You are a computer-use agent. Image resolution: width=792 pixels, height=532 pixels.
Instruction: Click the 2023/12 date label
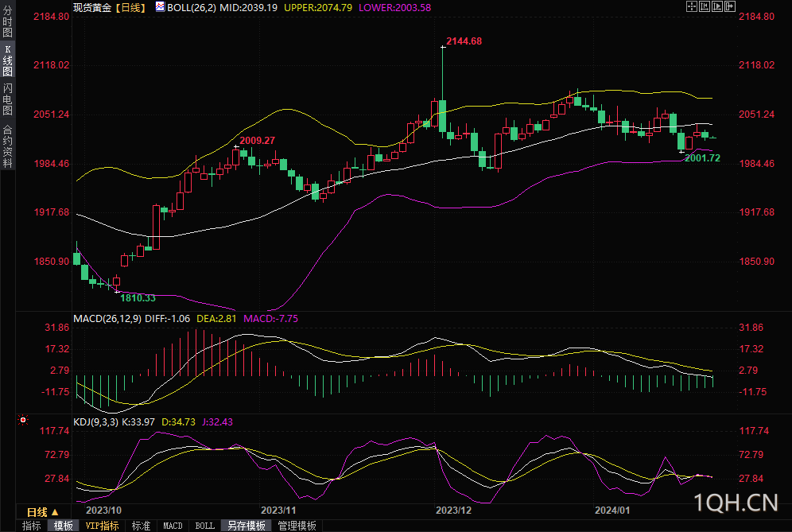[453, 510]
